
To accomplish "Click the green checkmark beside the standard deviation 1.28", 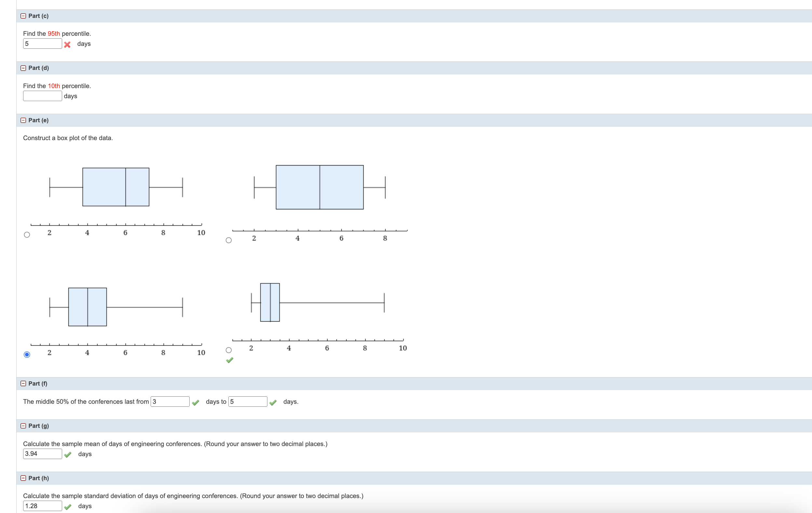I will (x=68, y=506).
